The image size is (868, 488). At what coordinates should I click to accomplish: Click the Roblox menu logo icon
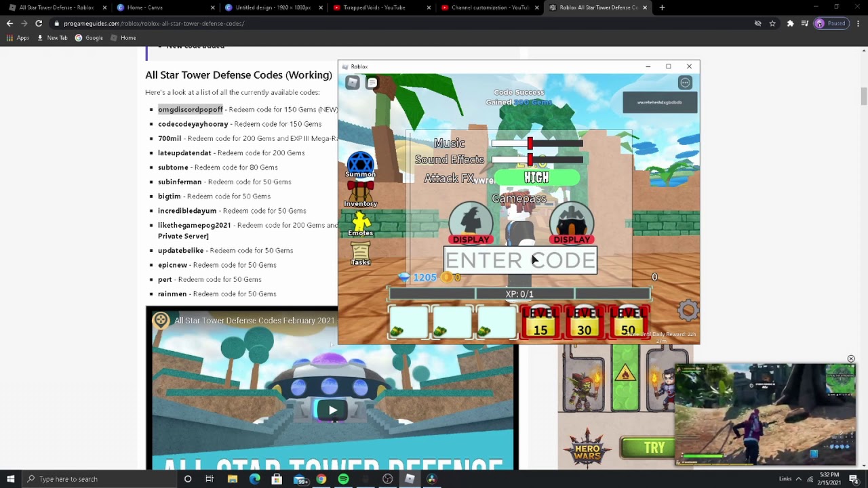(352, 83)
